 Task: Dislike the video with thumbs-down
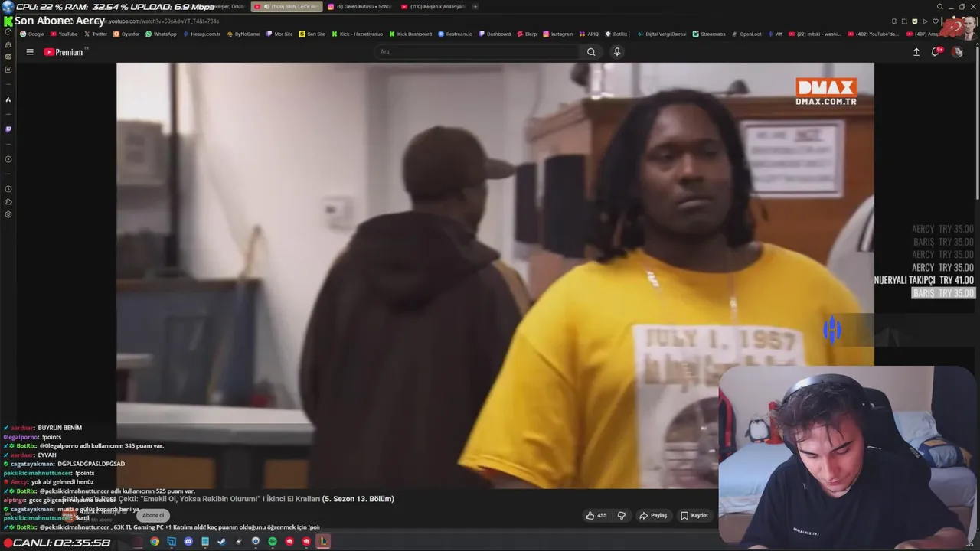click(622, 516)
